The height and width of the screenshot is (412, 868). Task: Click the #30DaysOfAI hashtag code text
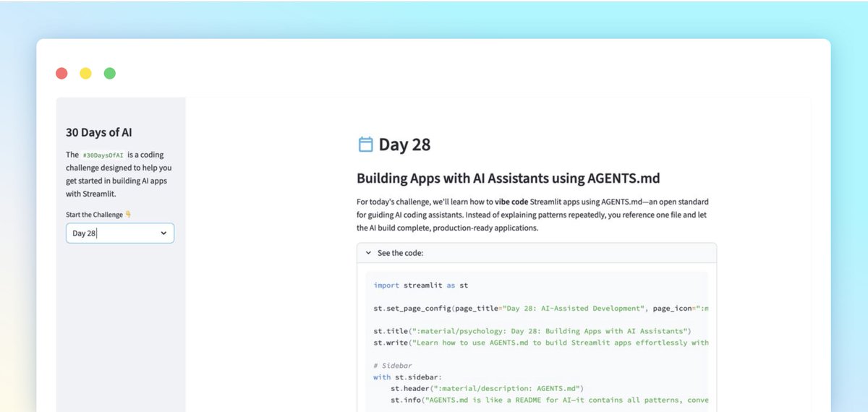click(x=103, y=155)
